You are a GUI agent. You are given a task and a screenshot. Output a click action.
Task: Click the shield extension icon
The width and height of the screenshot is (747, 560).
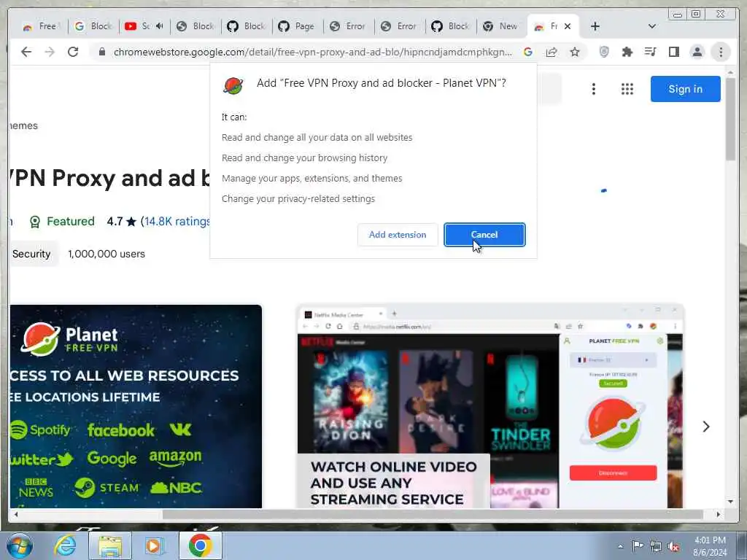[x=603, y=52]
